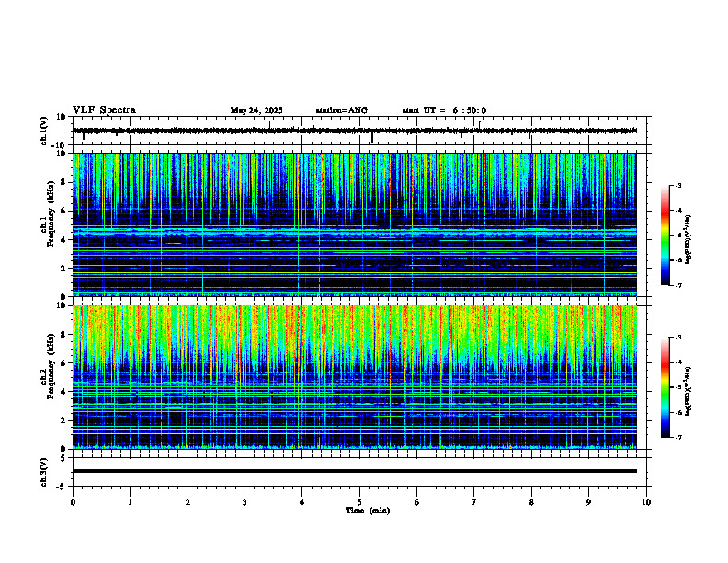Click the final time axis tick label 10
The width and height of the screenshot is (728, 563).
646,502
